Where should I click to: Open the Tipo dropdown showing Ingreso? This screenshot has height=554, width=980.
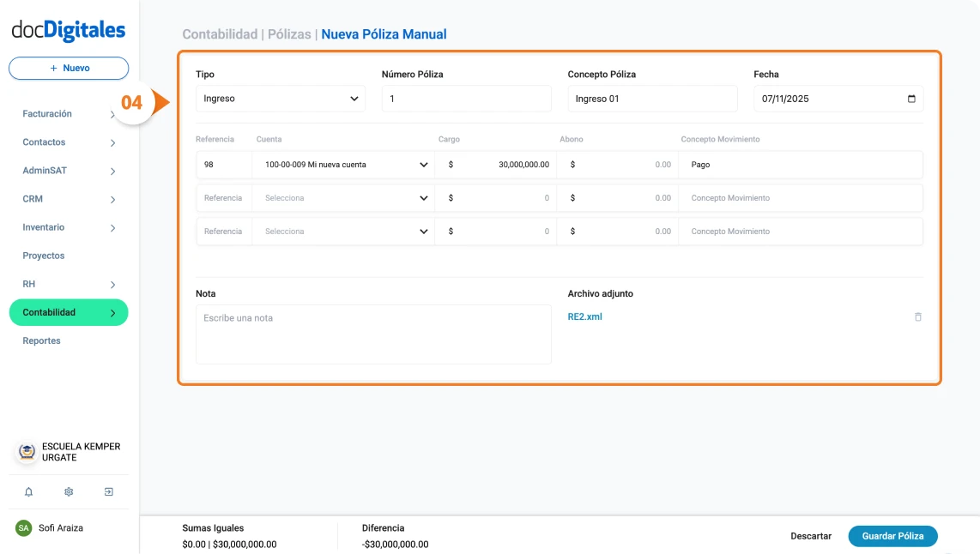280,98
